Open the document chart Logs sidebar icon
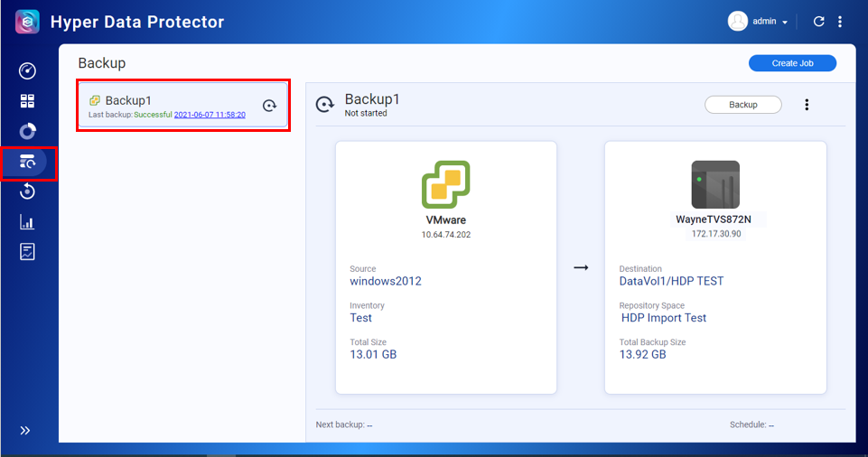 [x=27, y=252]
